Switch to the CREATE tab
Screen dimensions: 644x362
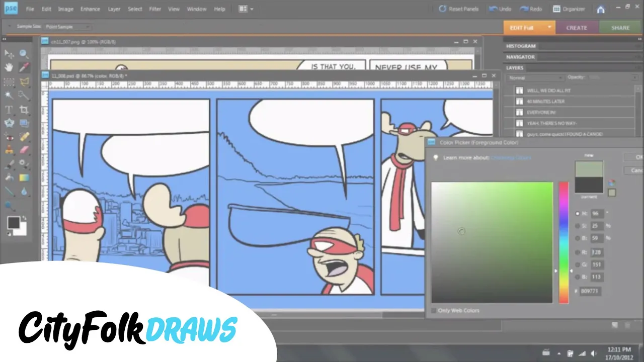point(577,28)
